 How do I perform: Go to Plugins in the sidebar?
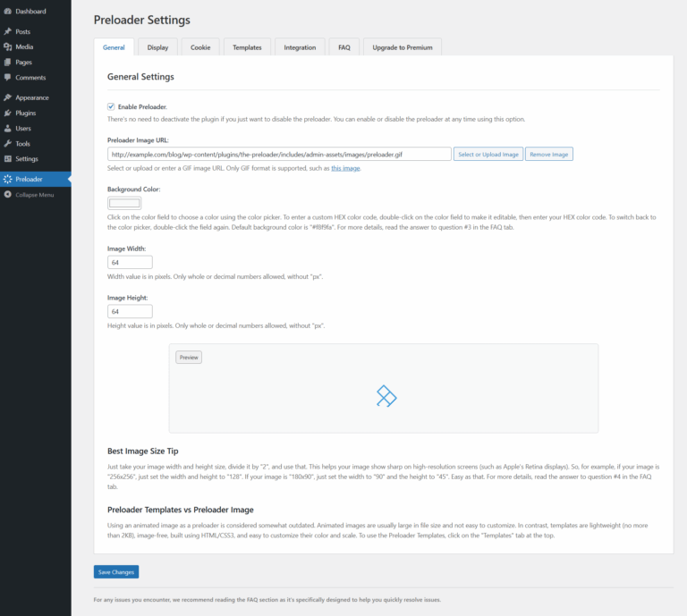point(36,113)
